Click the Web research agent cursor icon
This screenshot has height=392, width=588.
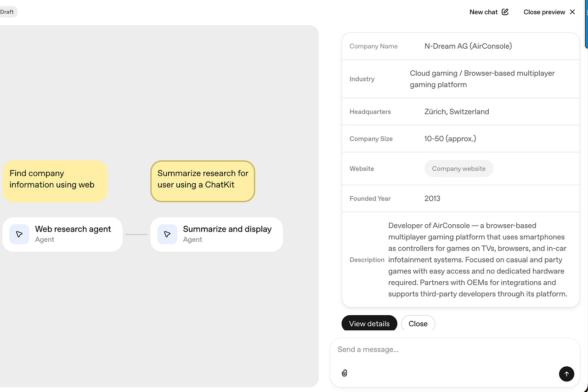[19, 234]
